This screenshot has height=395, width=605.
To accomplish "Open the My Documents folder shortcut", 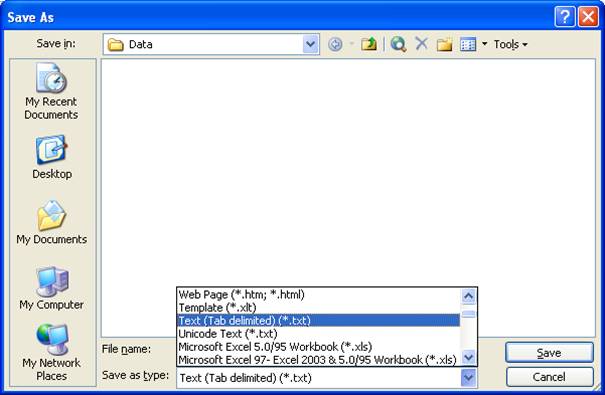I will click(x=52, y=223).
